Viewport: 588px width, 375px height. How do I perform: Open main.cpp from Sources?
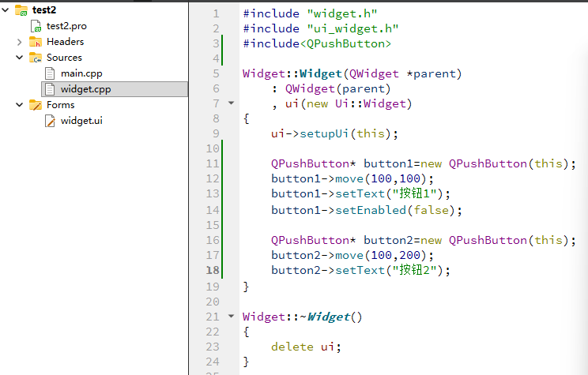[81, 73]
